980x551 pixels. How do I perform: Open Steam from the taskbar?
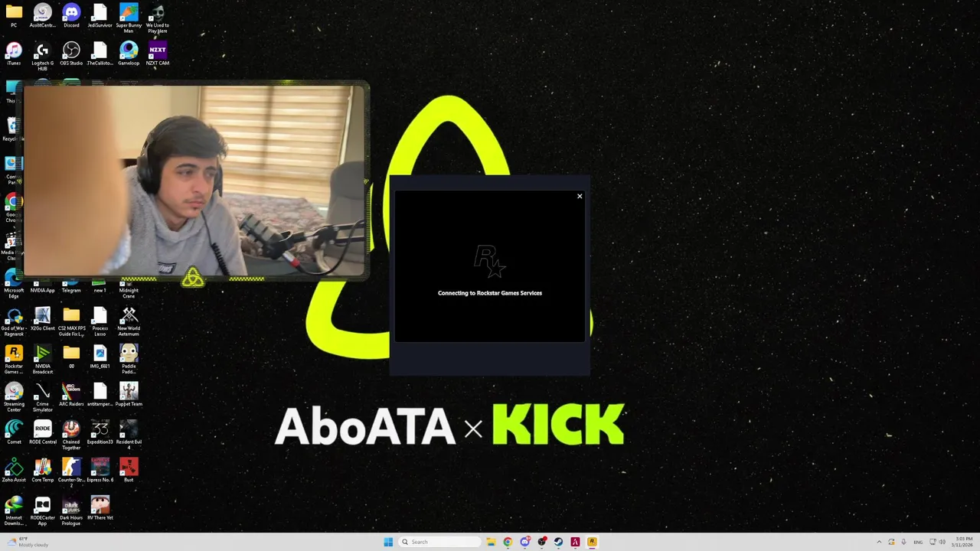(558, 542)
